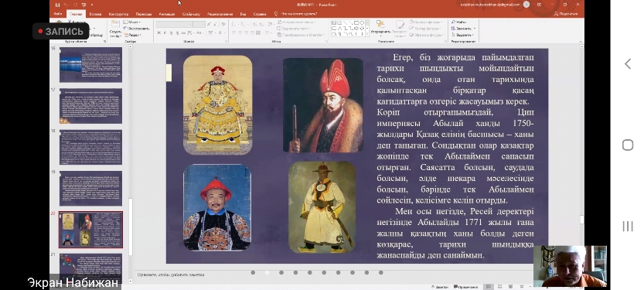644x290 pixels.
Task: Click the notes area 'Щелкните, чтобы добавить заметки'
Action: click(x=171, y=275)
